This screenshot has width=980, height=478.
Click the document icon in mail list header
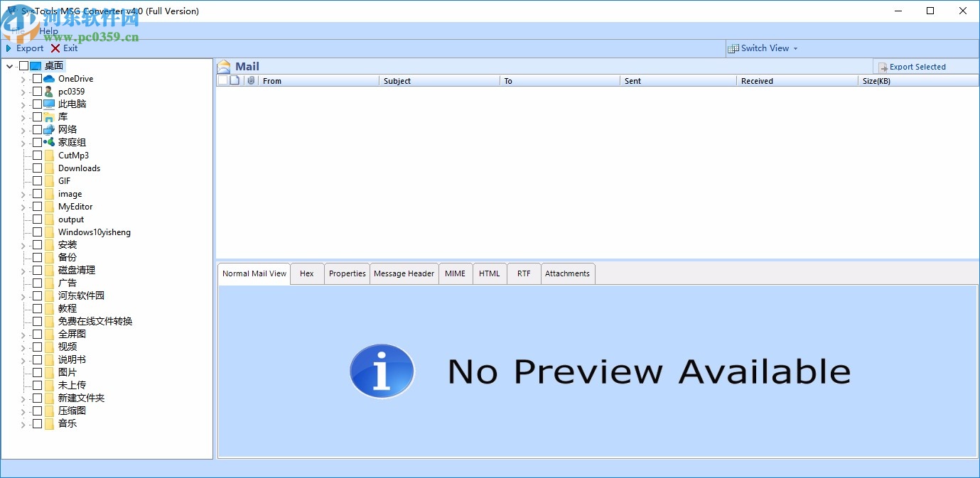point(235,80)
